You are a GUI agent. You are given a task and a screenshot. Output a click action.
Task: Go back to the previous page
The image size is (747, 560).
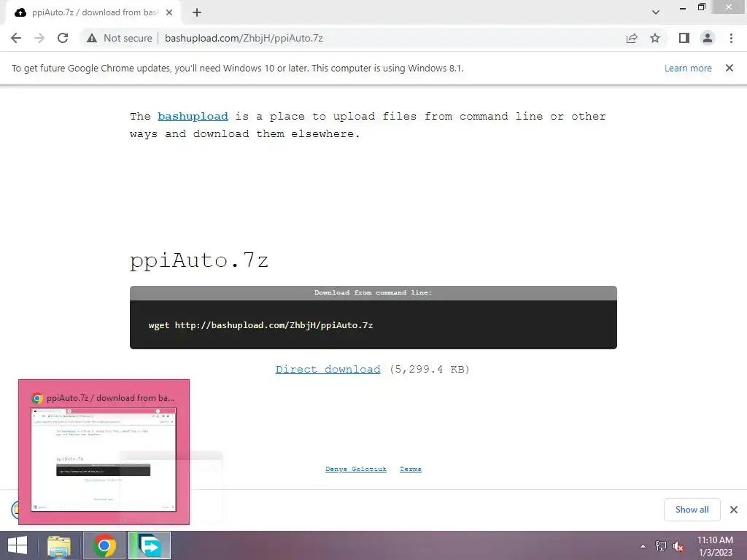click(16, 38)
